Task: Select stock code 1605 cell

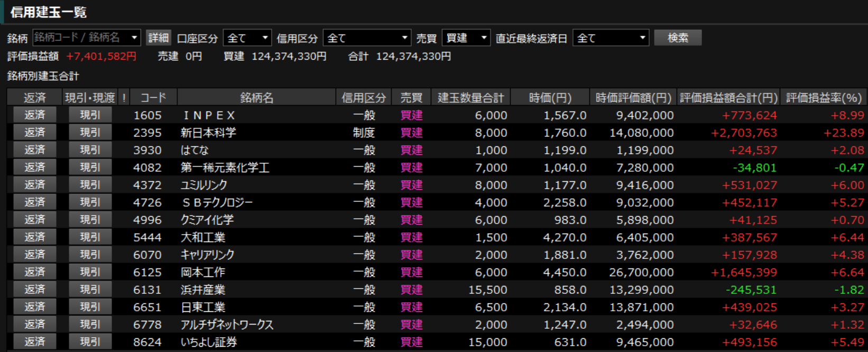Action: (x=147, y=115)
